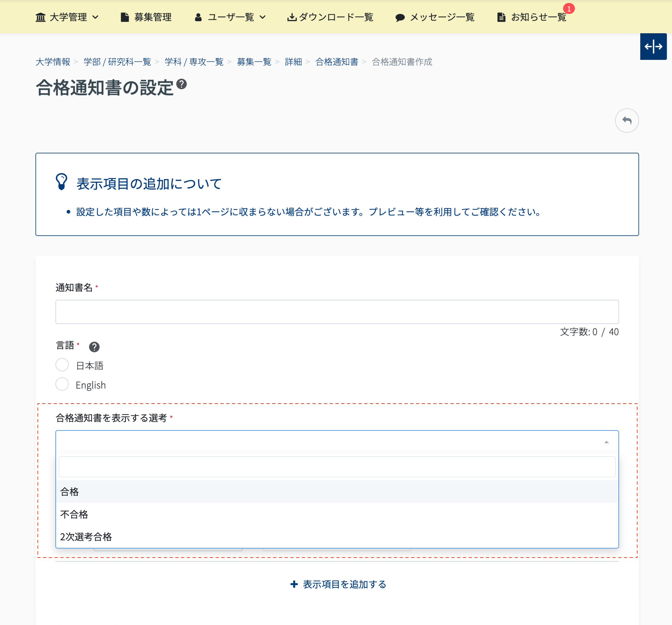The image size is (672, 625).
Task: Click the 通知書名 text input field
Action: tap(337, 312)
